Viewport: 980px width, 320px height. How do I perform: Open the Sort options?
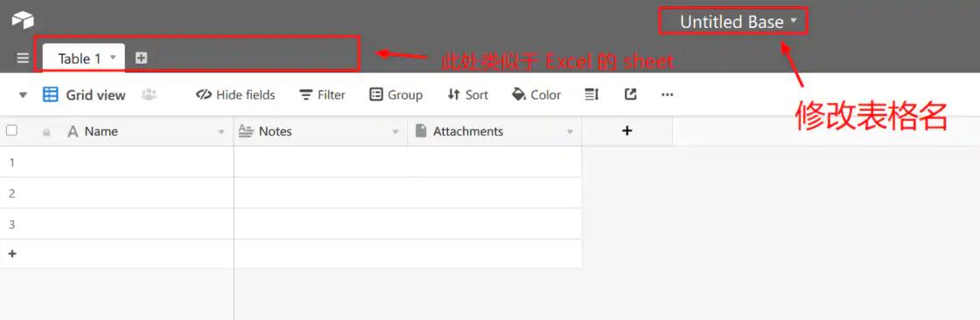click(468, 95)
